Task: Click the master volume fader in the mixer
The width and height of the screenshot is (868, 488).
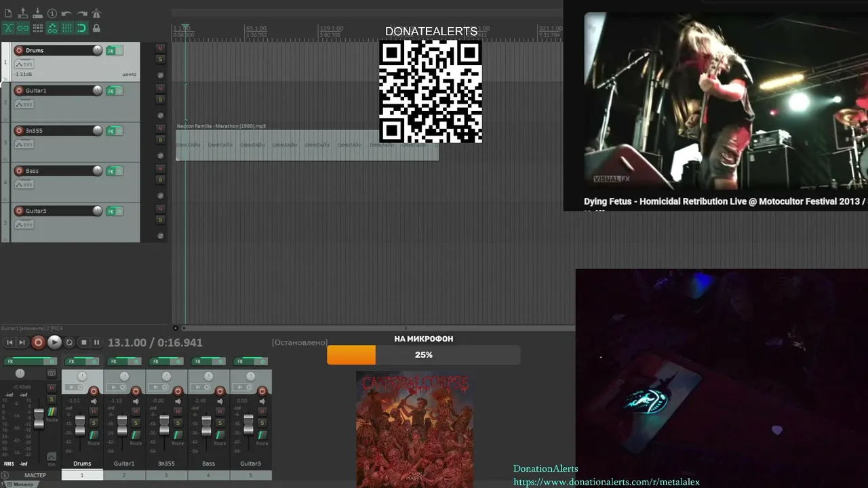Action: point(39,418)
